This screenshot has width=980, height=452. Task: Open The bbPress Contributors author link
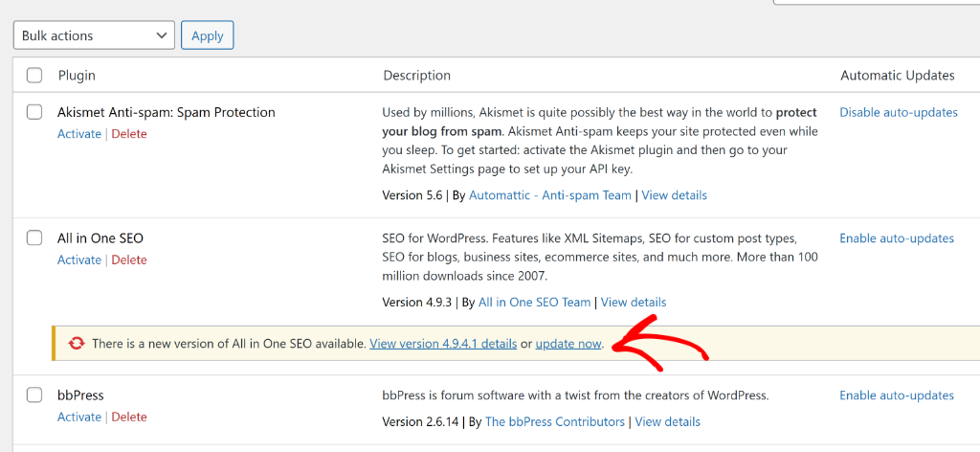555,421
